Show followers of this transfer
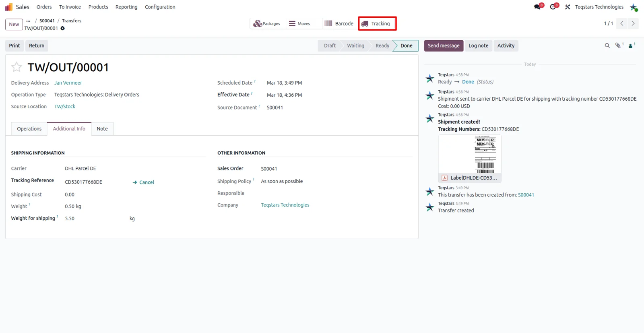 click(x=632, y=46)
